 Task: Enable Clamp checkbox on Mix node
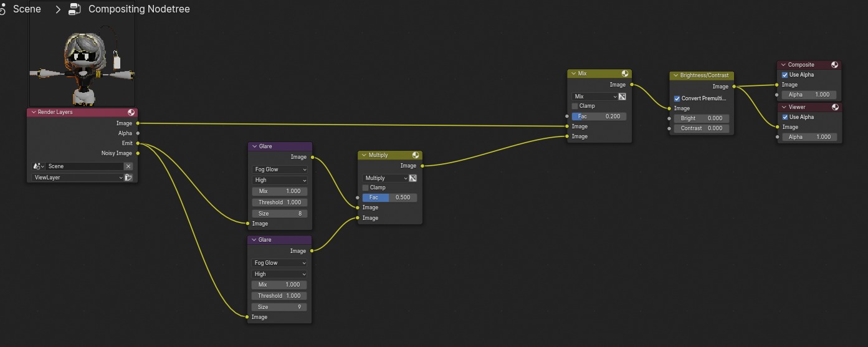pyautogui.click(x=575, y=106)
